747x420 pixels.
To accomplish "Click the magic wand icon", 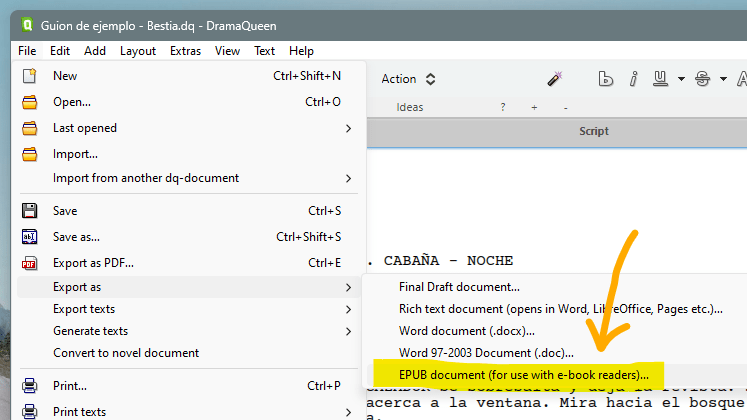I will coord(555,79).
